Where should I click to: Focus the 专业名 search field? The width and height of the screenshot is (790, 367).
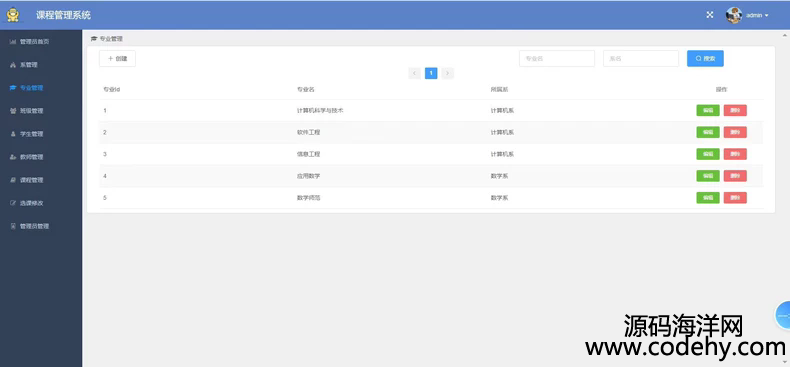point(557,58)
